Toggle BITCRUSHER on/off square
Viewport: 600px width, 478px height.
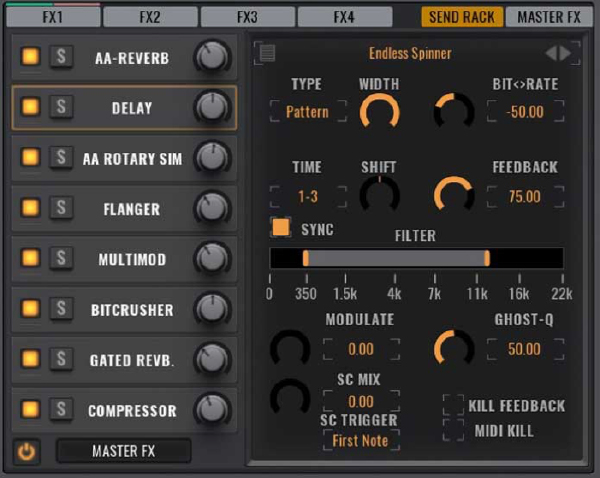[x=31, y=308]
